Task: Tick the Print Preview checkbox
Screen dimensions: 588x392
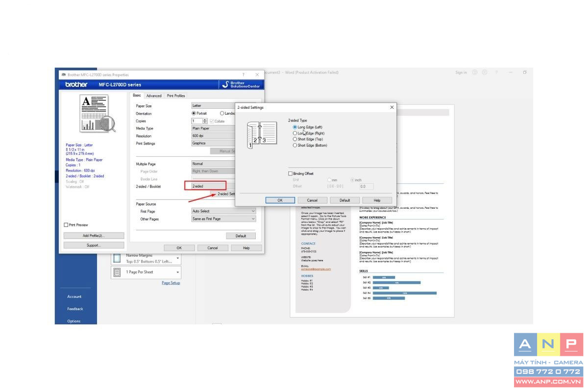Action: [x=66, y=225]
